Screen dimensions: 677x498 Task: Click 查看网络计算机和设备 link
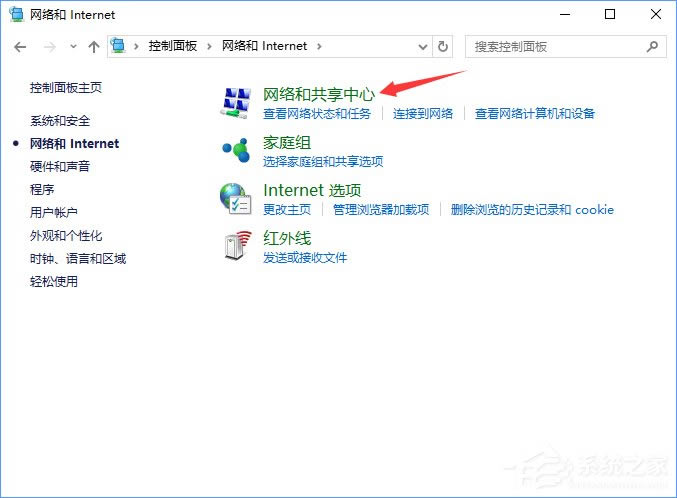(x=535, y=114)
